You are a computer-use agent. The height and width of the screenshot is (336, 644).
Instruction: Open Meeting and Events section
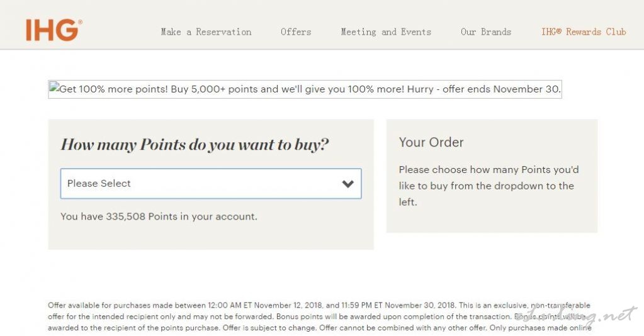(386, 32)
